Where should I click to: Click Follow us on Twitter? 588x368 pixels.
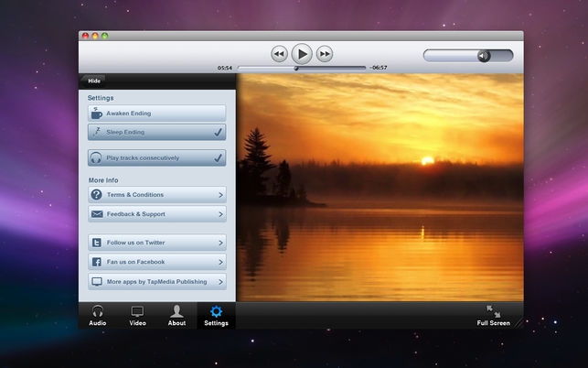tap(156, 244)
